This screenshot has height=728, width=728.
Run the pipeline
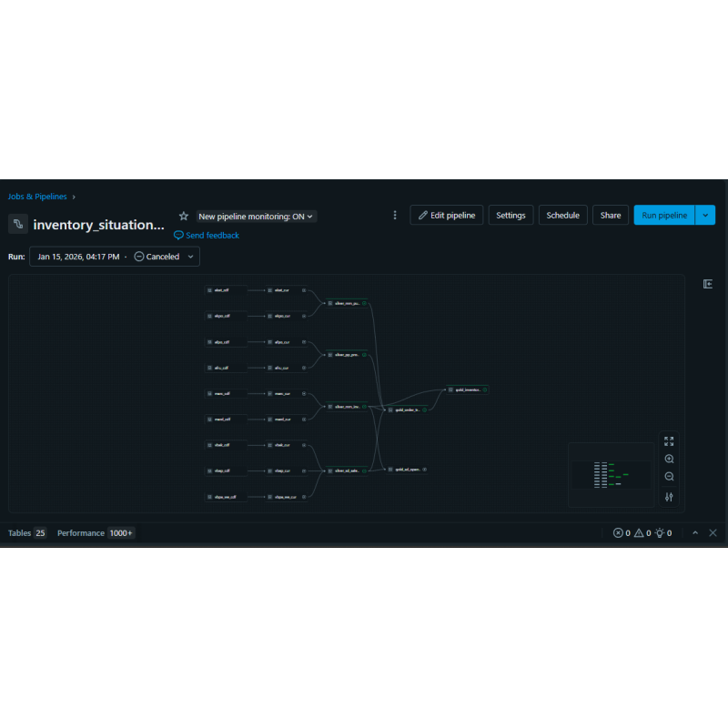pyautogui.click(x=663, y=215)
